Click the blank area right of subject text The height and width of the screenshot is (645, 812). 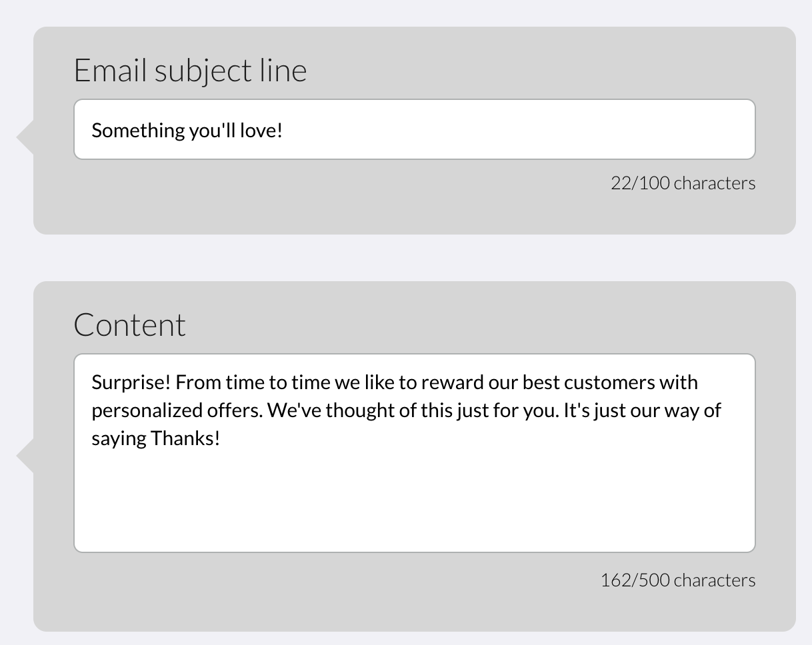520,130
